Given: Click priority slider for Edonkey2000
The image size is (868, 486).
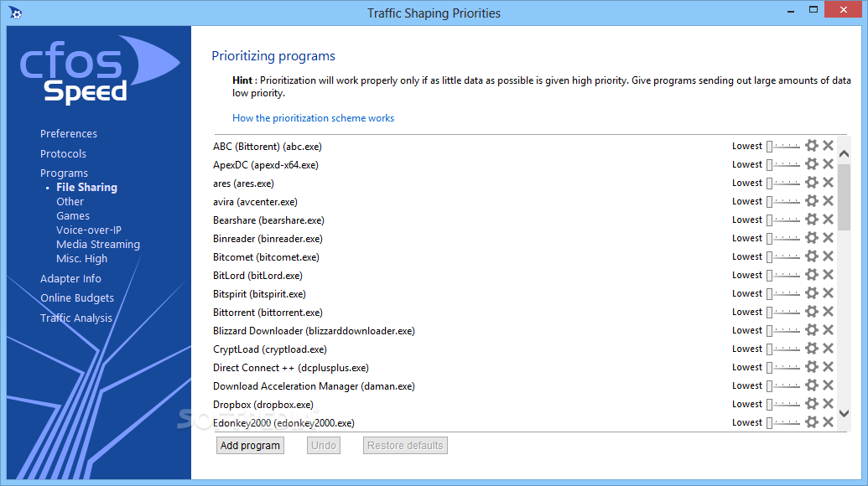Looking at the screenshot, I should pos(783,422).
